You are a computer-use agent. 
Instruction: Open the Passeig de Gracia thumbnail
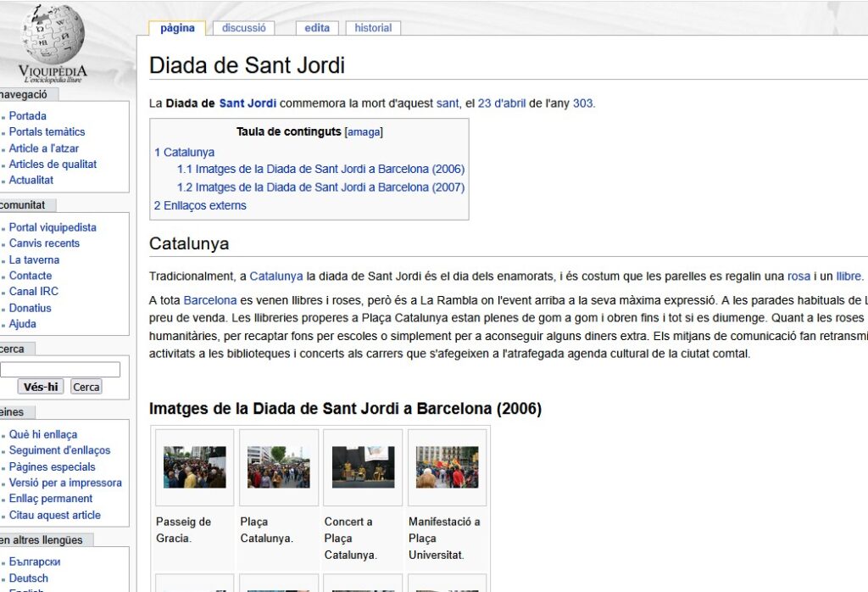coord(194,466)
